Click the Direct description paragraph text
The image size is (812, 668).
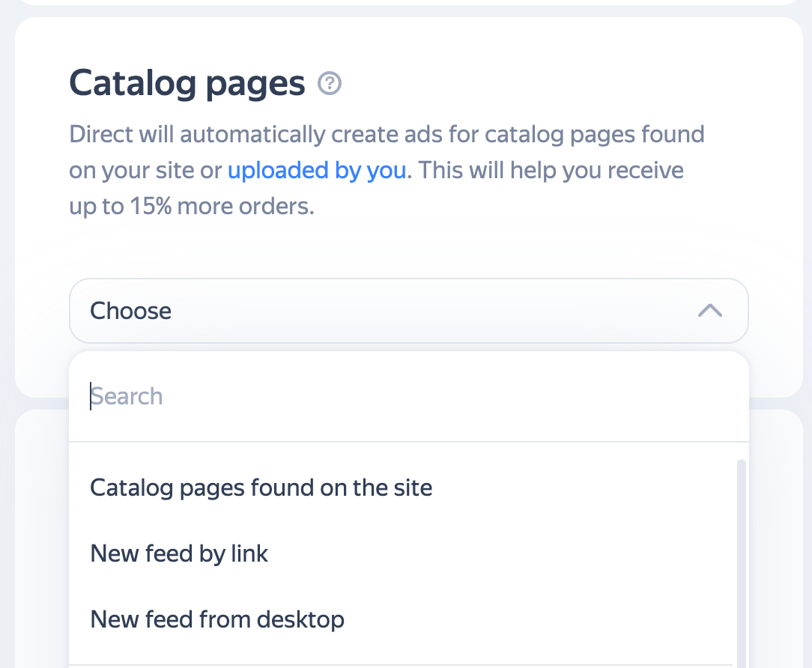click(x=387, y=170)
